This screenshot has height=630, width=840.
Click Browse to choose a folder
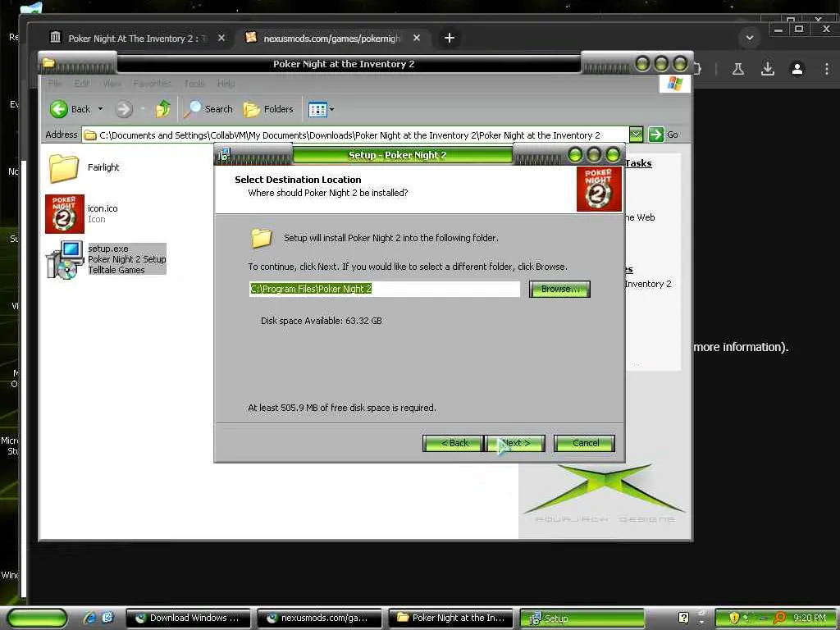[559, 289]
